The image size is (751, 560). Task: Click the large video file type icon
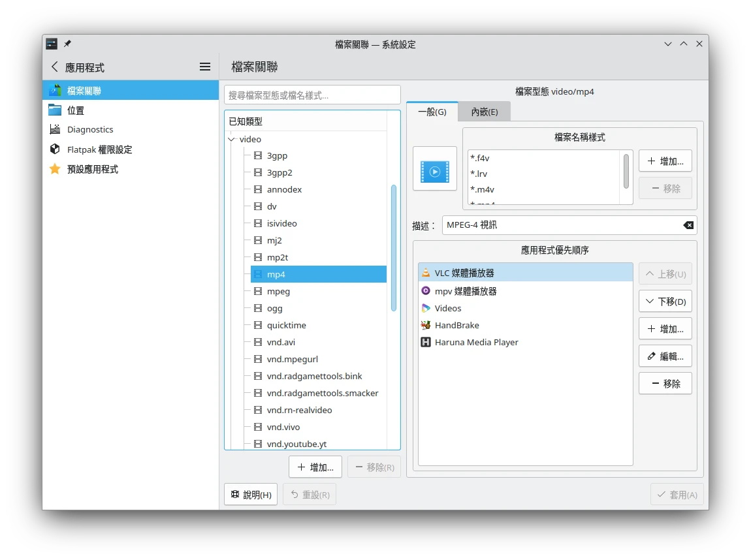(435, 168)
